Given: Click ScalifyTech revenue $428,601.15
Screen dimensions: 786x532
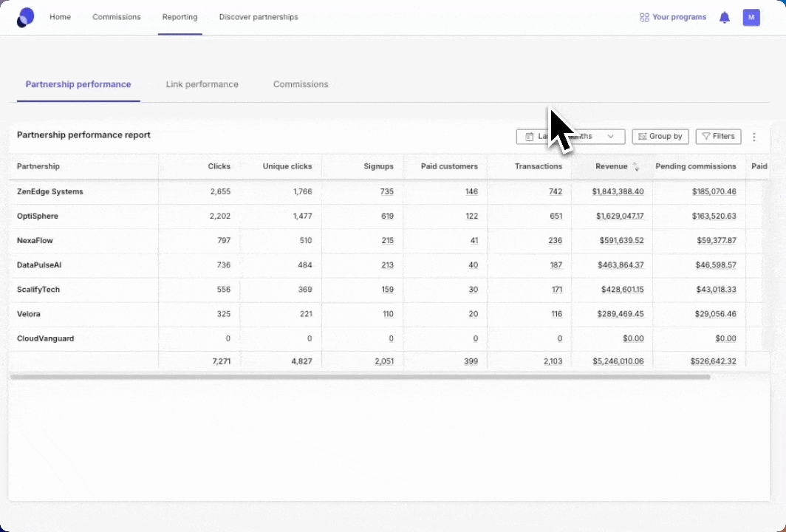Looking at the screenshot, I should (623, 290).
